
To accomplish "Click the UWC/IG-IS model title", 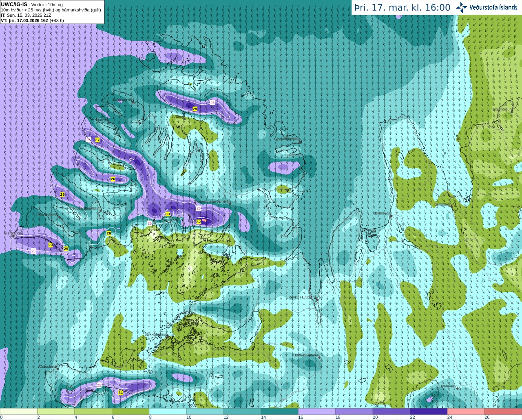I will pyautogui.click(x=14, y=4).
